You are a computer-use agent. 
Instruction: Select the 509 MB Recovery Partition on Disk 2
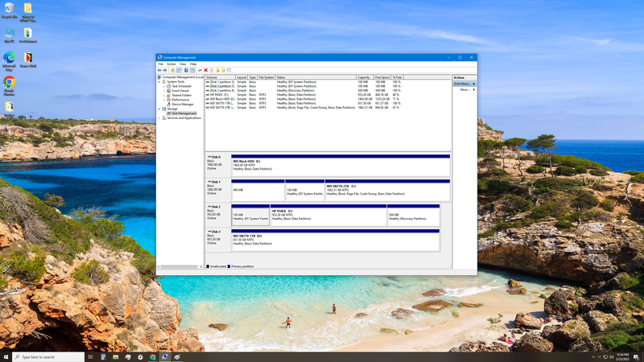pos(413,215)
